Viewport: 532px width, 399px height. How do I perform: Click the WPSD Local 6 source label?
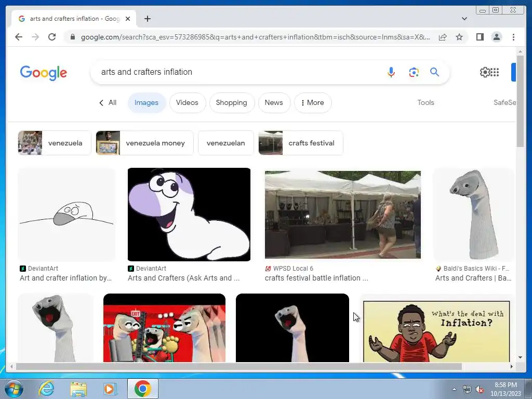pos(293,269)
